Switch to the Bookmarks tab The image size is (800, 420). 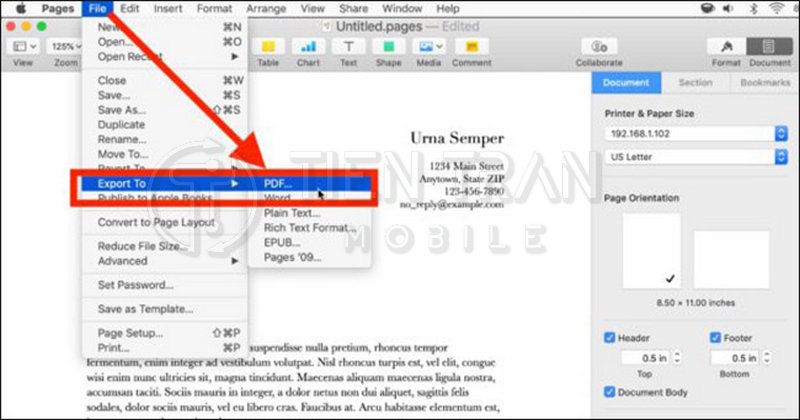pos(765,83)
